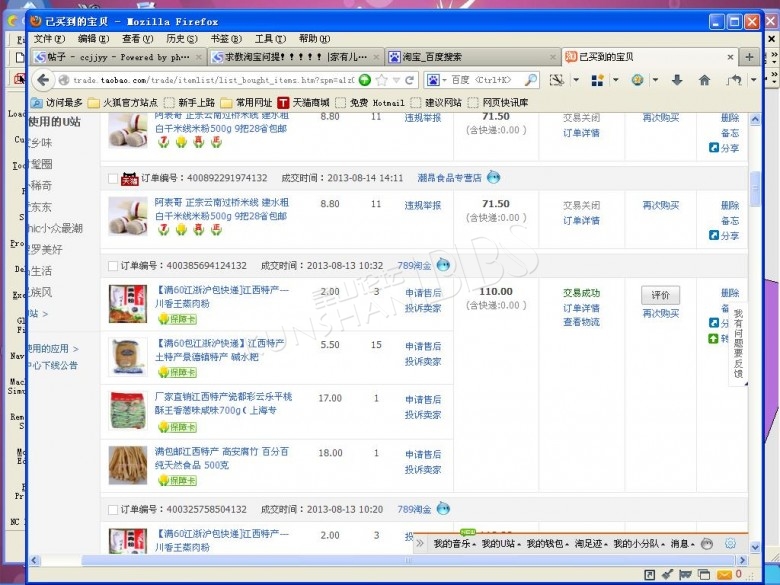Click 申请售后 for 高安腐竹 item

pos(423,454)
